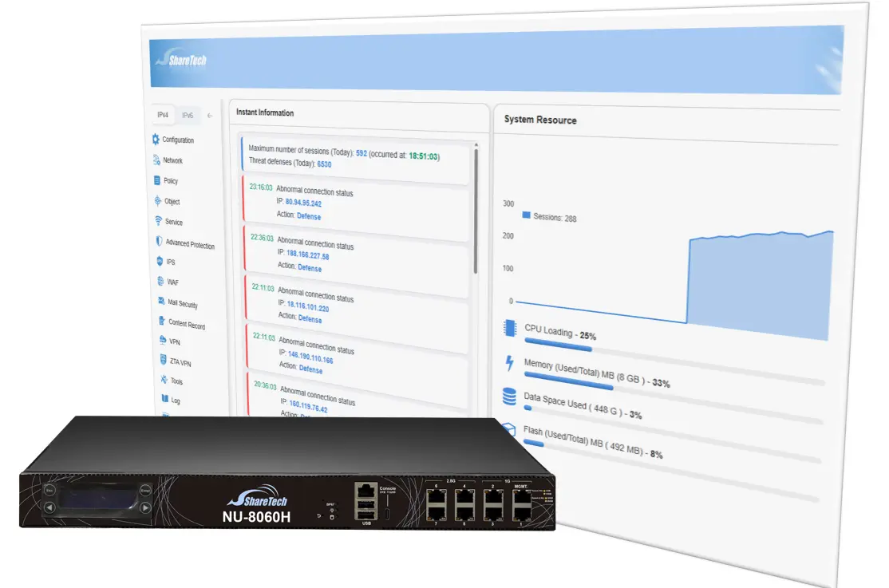Screen dimensions: 889x588
Task: Click the 22:36:03 event timestamp
Action: coord(262,238)
